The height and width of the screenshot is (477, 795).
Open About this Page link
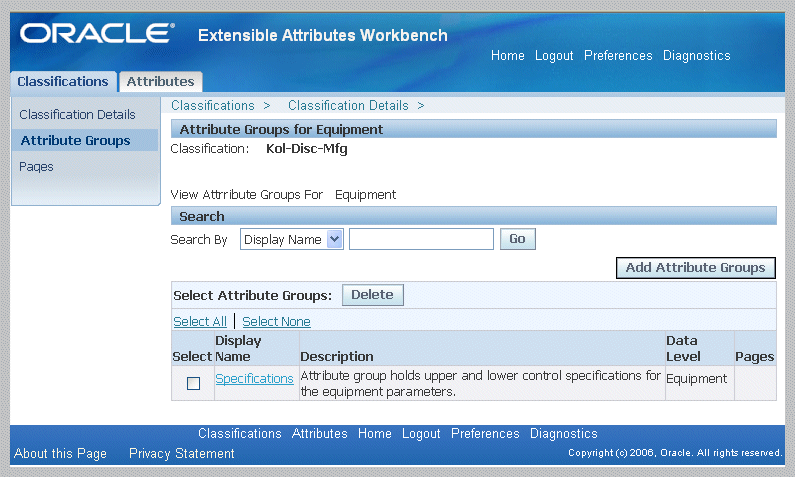click(60, 453)
